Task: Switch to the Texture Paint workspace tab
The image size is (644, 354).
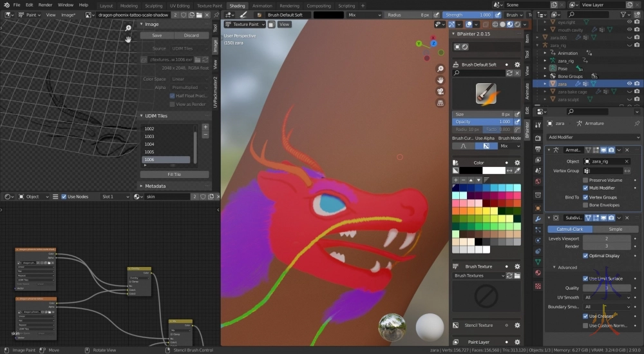Action: (209, 6)
